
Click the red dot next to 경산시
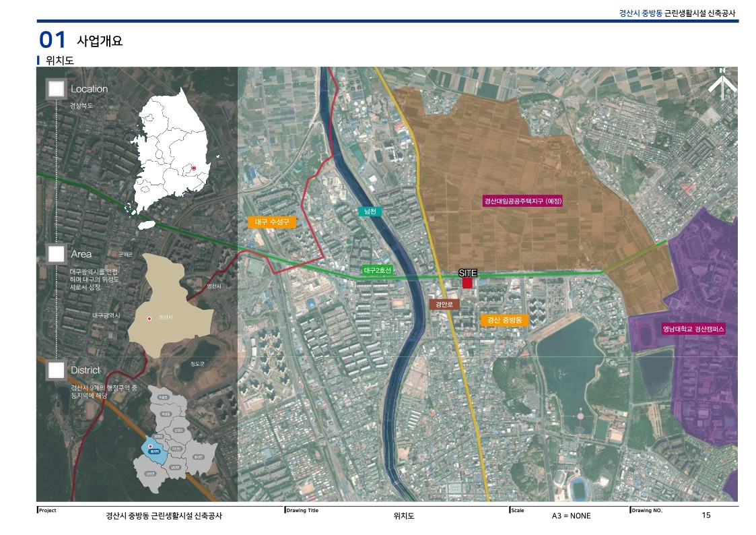click(149, 317)
